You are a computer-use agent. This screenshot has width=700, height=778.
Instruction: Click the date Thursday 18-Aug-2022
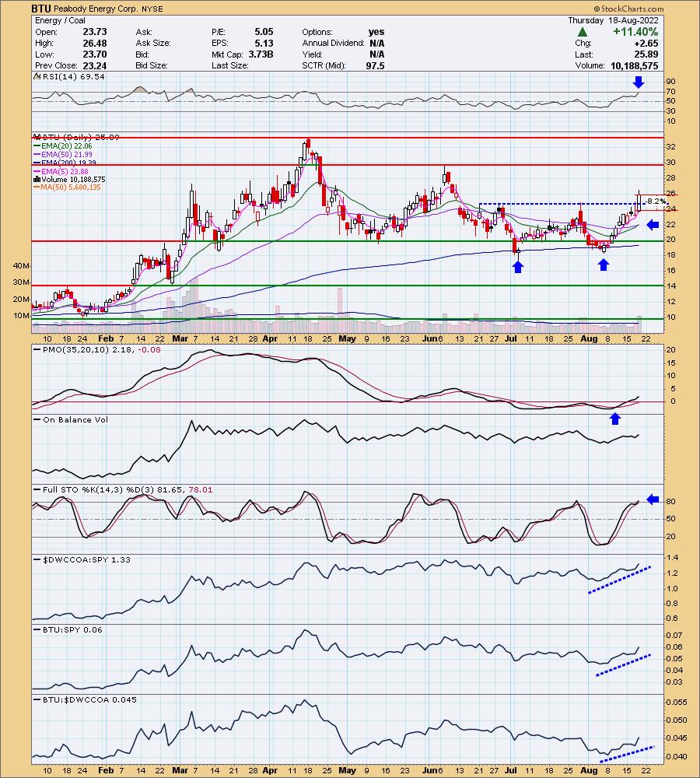coord(613,20)
